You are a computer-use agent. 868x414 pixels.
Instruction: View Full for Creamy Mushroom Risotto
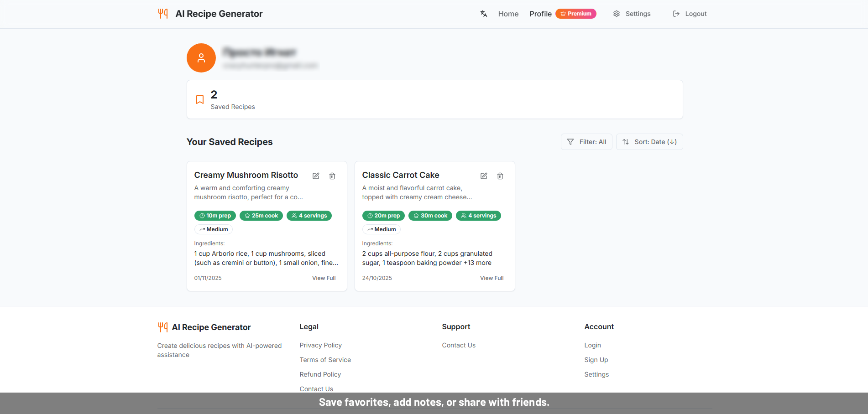[x=324, y=278]
